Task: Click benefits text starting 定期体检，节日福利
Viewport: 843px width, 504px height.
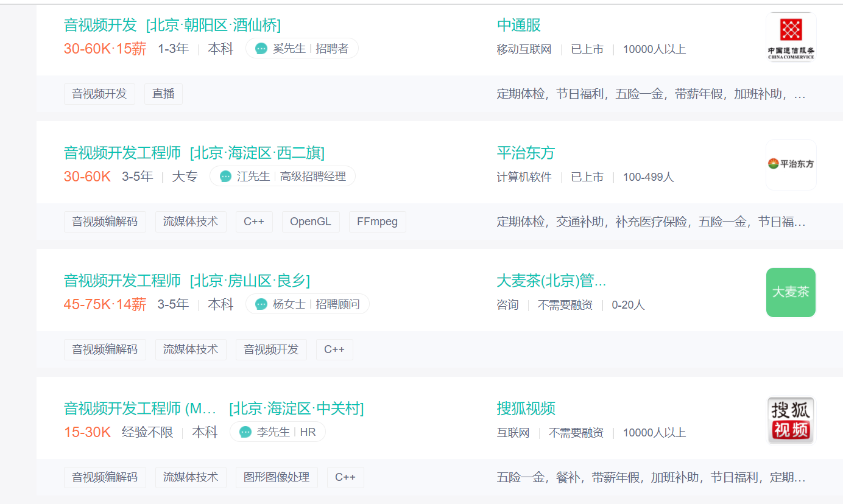Action: [x=651, y=94]
